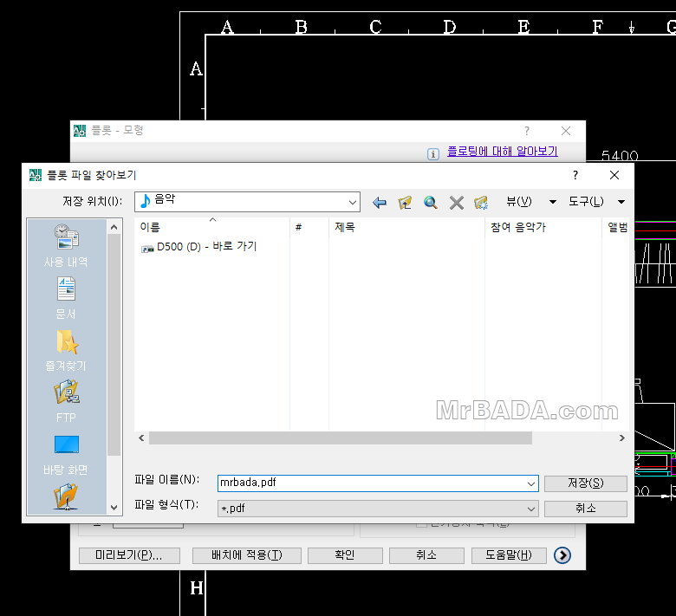Screen dimensions: 676x616
Task: Open the 플로팅에 대해 알아보기 link
Action: tap(503, 152)
